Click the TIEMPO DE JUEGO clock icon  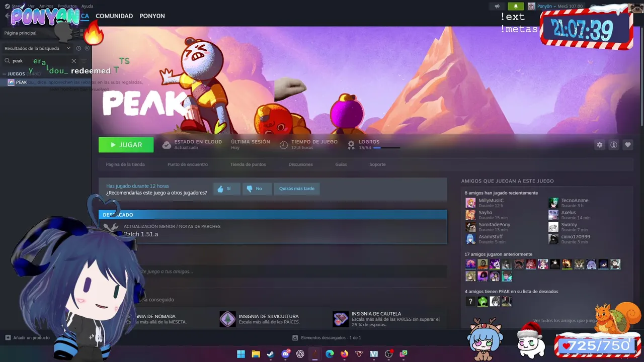284,145
